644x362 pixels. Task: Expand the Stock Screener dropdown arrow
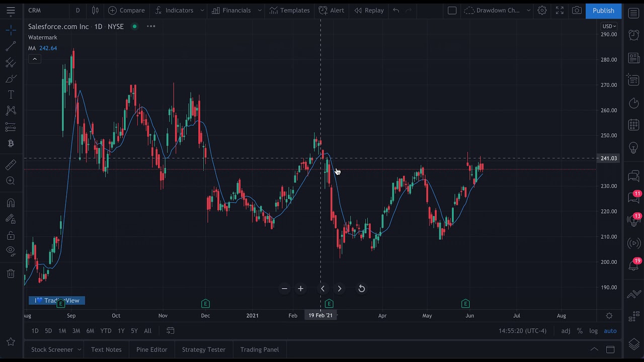[x=79, y=349]
